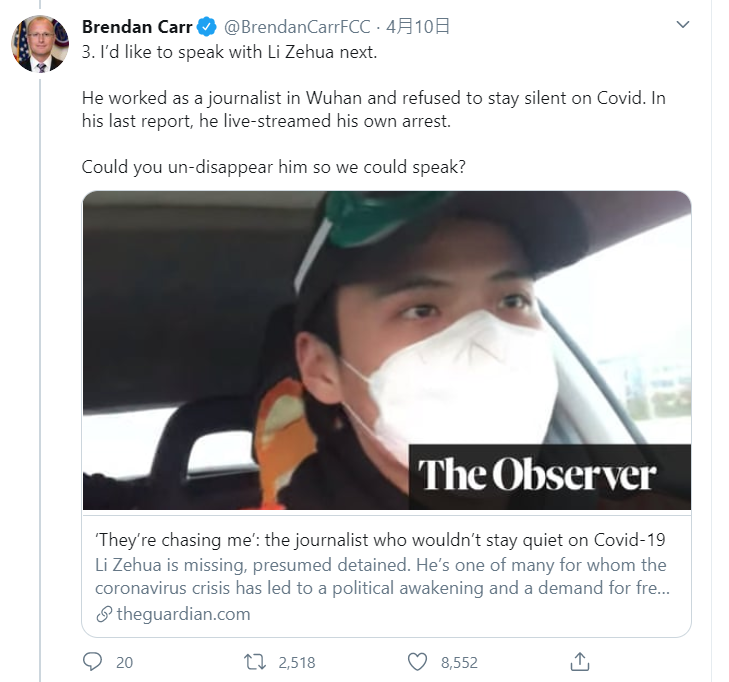The image size is (729, 682).
Task: Click the article description about Li Zehua
Action: [380, 577]
